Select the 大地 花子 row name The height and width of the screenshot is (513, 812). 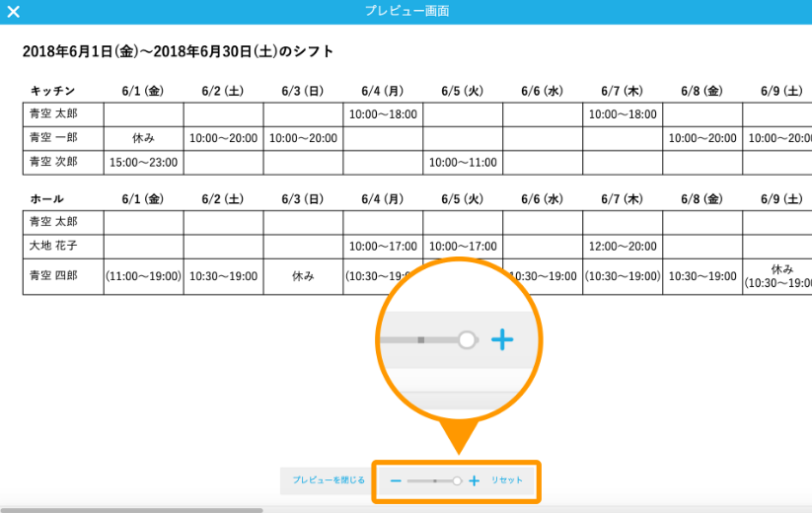[x=53, y=246]
